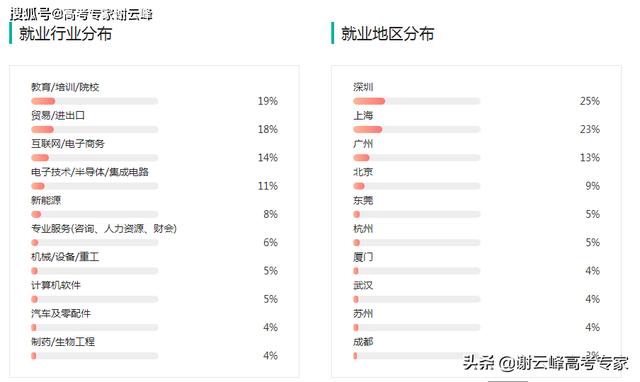Click the 就业地区分布 heading
The image size is (640, 382).
[387, 33]
